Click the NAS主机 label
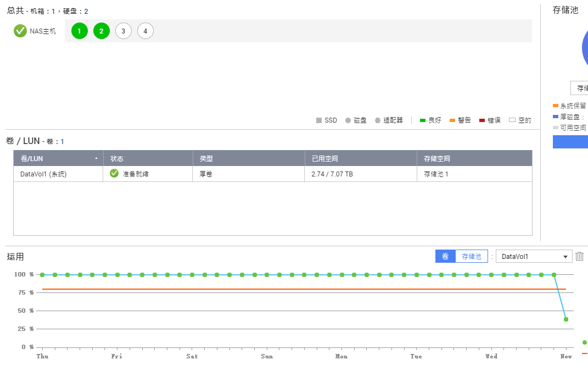The height and width of the screenshot is (365, 588). [x=43, y=31]
